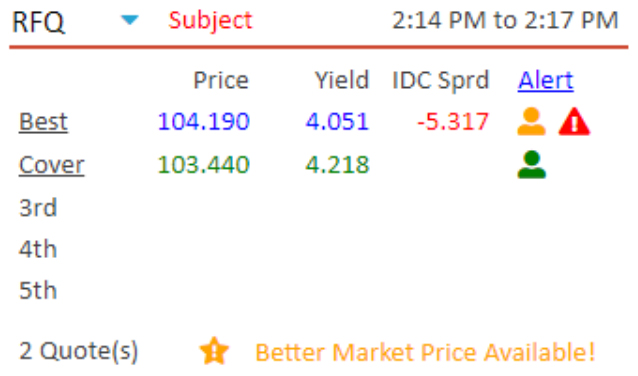The height and width of the screenshot is (376, 638).
Task: Open the Alert link in header
Action: (x=545, y=80)
